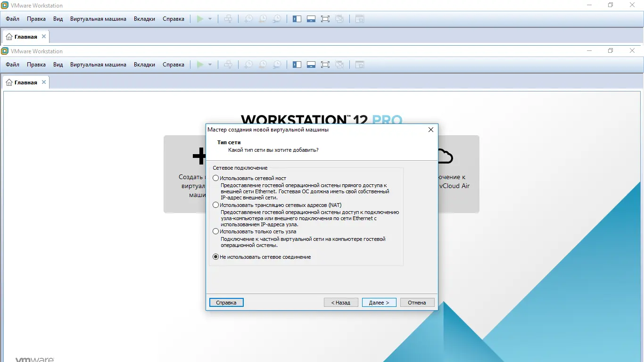Open the Файл menu in the lower window
The width and height of the screenshot is (644, 362).
point(13,65)
